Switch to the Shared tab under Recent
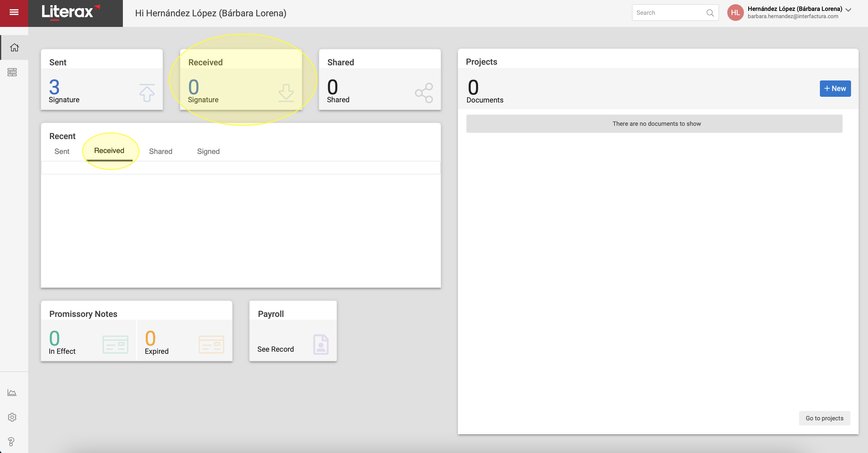This screenshot has height=453, width=868. click(160, 152)
